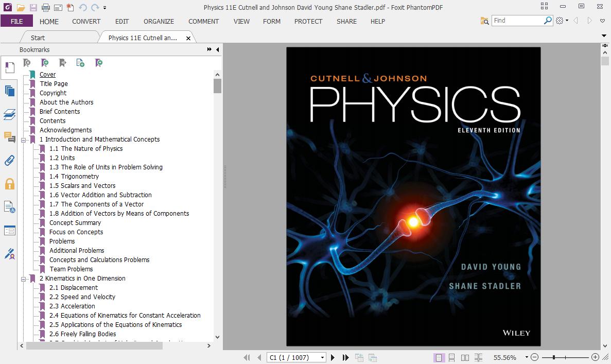Viewport: 611px width, 364px height.
Task: Open 2.6 Freely Falling Bodies bookmark
Action: [82, 334]
